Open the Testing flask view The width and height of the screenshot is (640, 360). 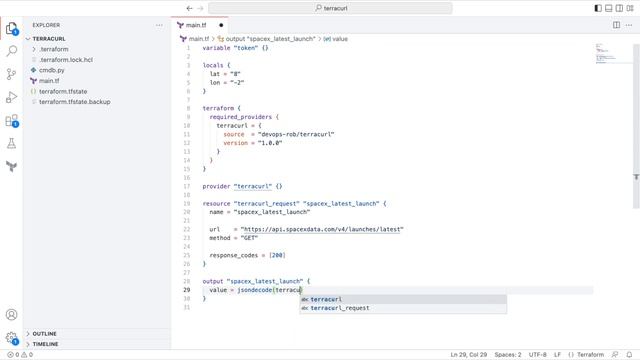pyautogui.click(x=11, y=143)
